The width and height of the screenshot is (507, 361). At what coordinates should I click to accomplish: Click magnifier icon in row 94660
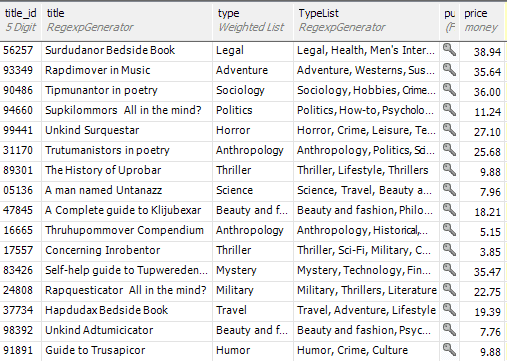[449, 110]
